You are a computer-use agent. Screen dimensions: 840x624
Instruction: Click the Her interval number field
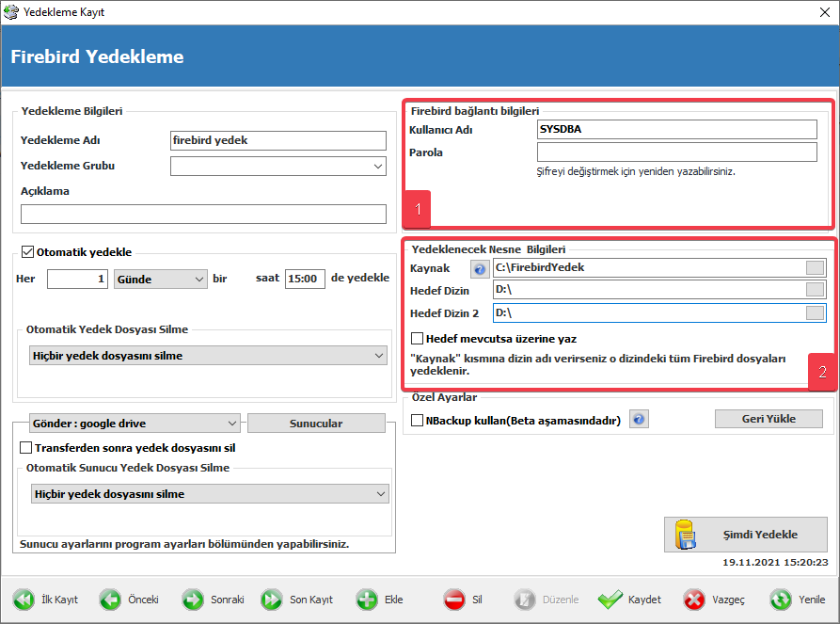[x=77, y=279]
